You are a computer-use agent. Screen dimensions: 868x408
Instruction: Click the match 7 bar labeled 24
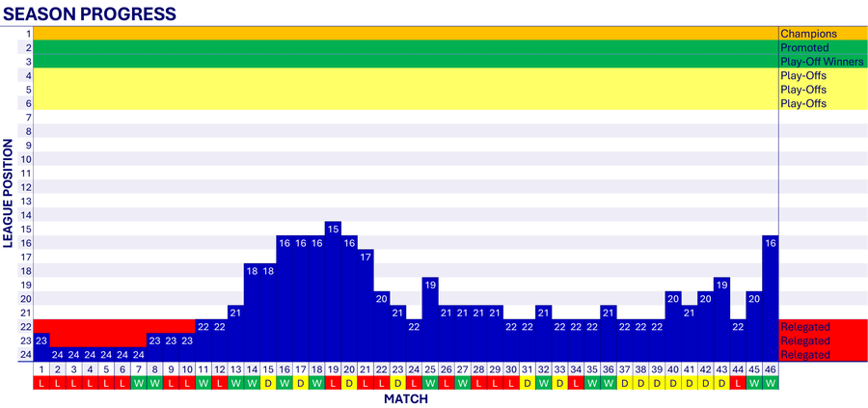pyautogui.click(x=139, y=354)
